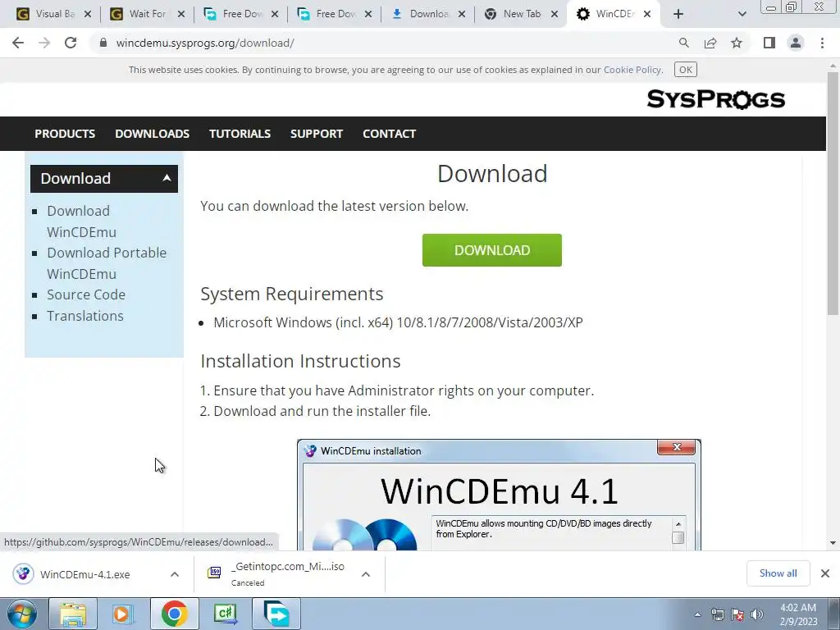The height and width of the screenshot is (630, 840).
Task: Close the New Tab tab
Action: (x=555, y=14)
